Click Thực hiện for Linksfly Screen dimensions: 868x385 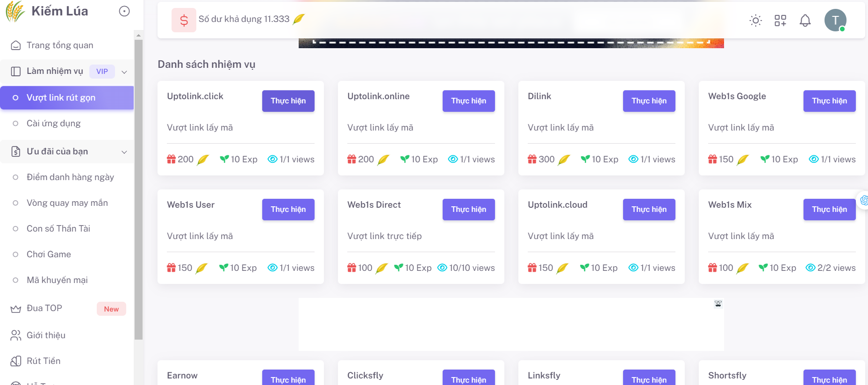pos(649,378)
